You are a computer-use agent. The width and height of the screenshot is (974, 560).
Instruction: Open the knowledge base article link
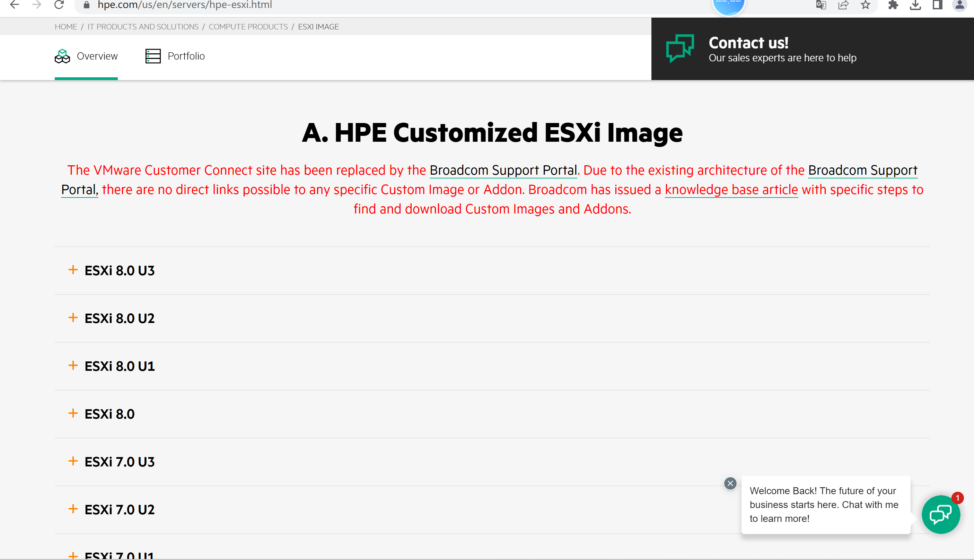tap(731, 190)
